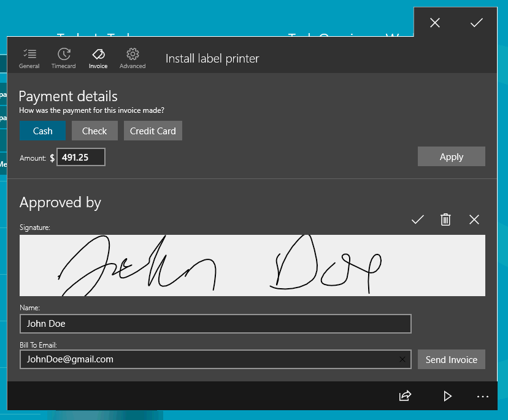Click the Bill To Email field
This screenshot has height=420, width=508.
pyautogui.click(x=209, y=359)
